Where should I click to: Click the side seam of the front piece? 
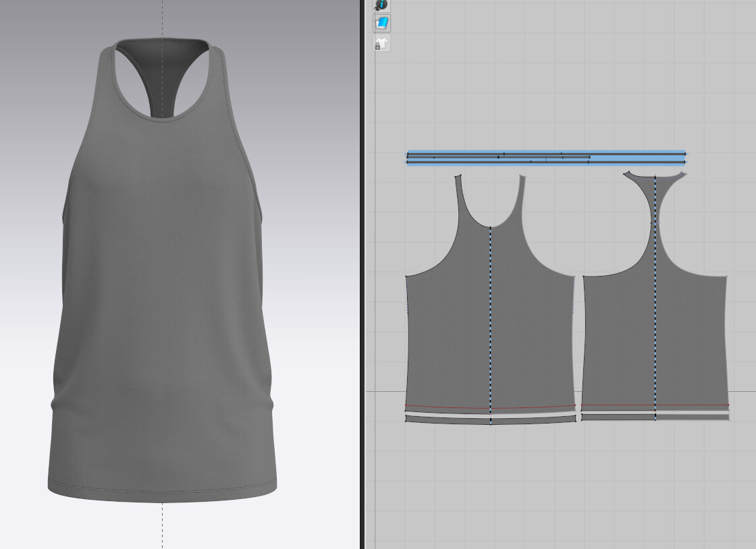click(408, 337)
